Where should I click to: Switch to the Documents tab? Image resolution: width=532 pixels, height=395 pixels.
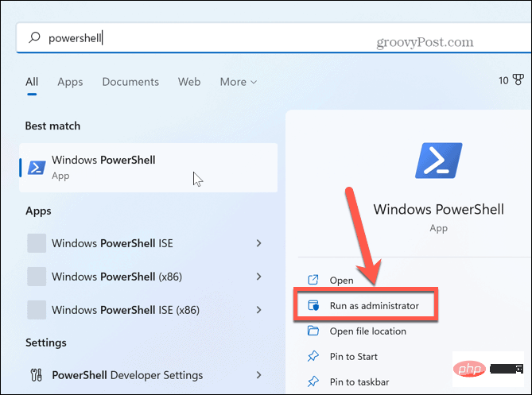[130, 82]
